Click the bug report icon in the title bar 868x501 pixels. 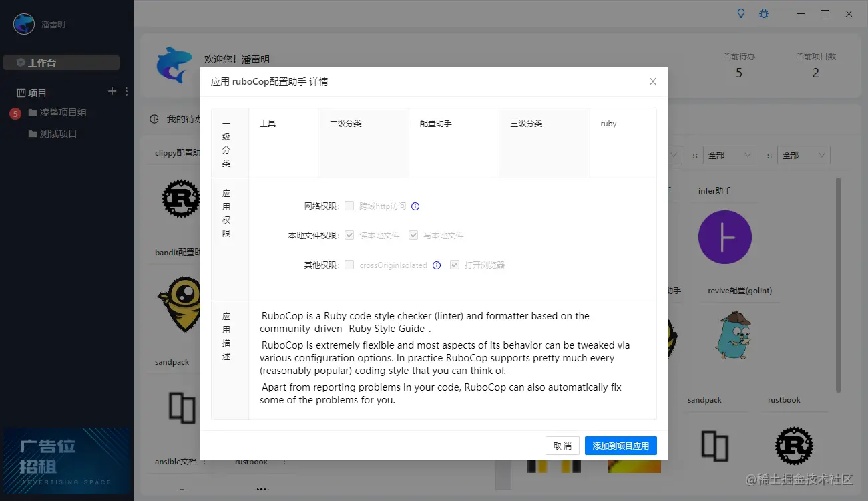(x=764, y=13)
